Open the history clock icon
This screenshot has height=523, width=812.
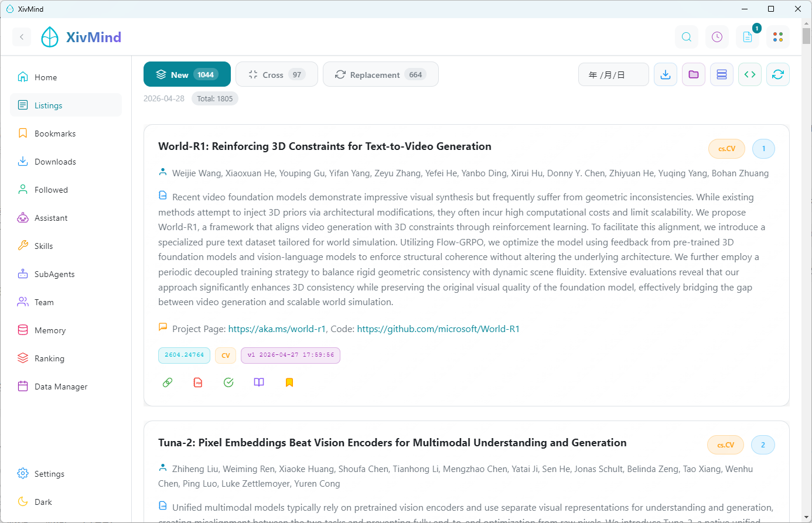pos(717,37)
